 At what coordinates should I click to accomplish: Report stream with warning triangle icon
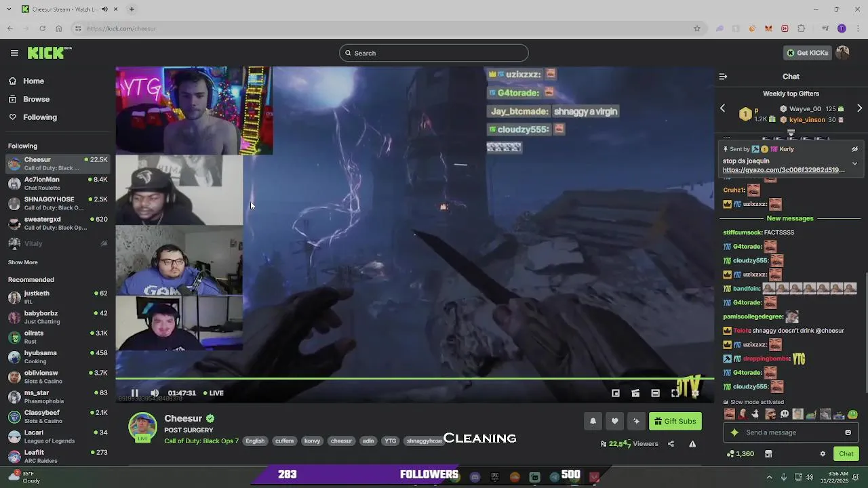click(692, 444)
